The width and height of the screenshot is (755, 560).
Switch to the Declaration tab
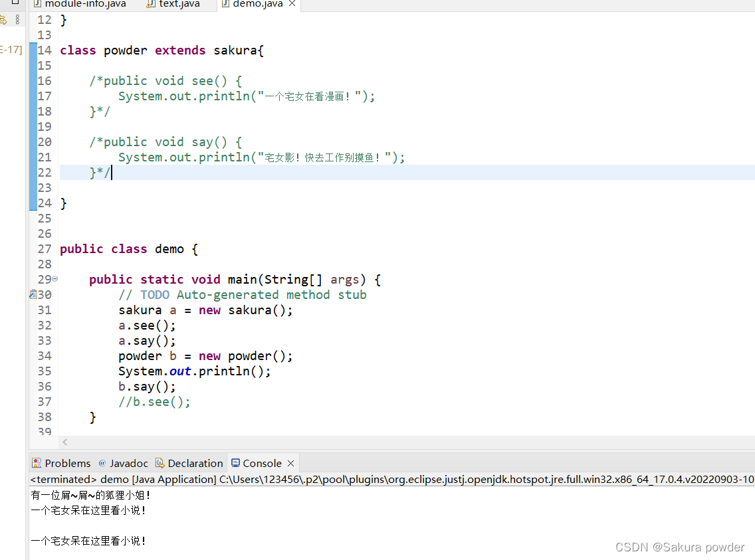[195, 463]
